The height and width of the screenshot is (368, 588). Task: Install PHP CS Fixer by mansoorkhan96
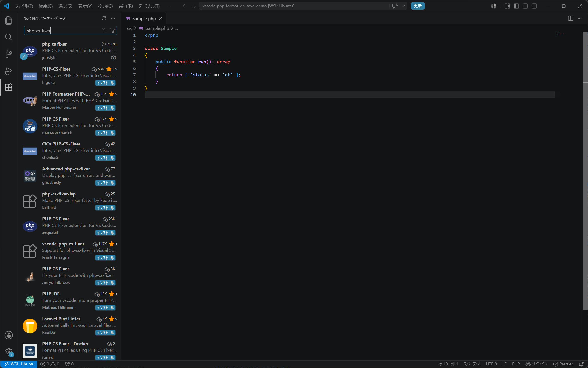105,133
